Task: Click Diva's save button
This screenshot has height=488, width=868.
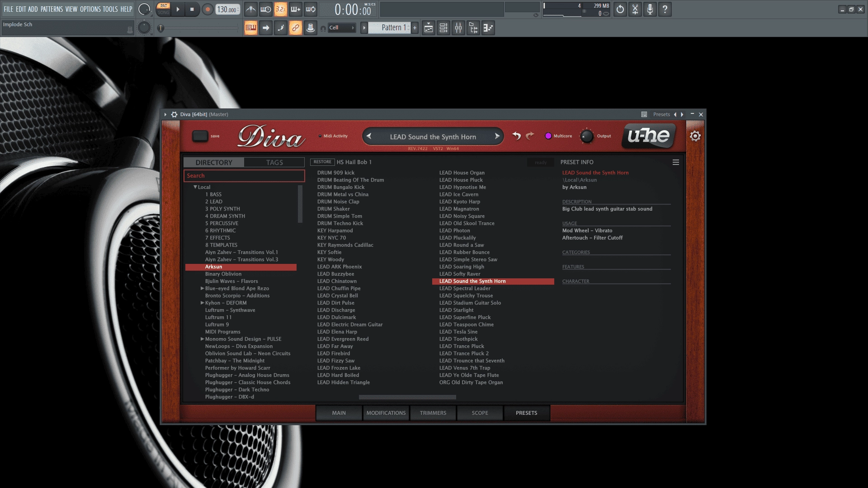Action: 200,136
